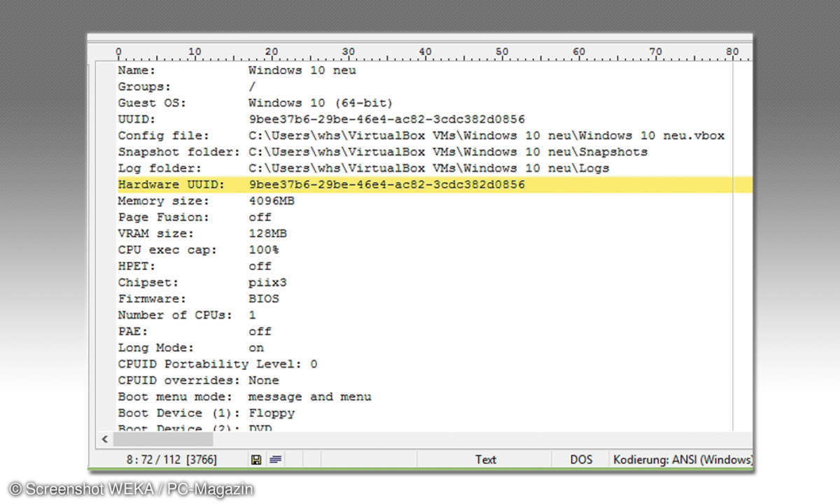Click the 'on' value of Long Mode
This screenshot has height=504, width=840.
point(256,348)
